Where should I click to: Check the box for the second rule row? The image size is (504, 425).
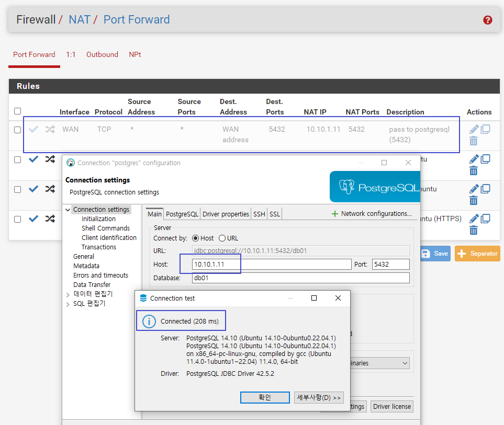pos(18,159)
